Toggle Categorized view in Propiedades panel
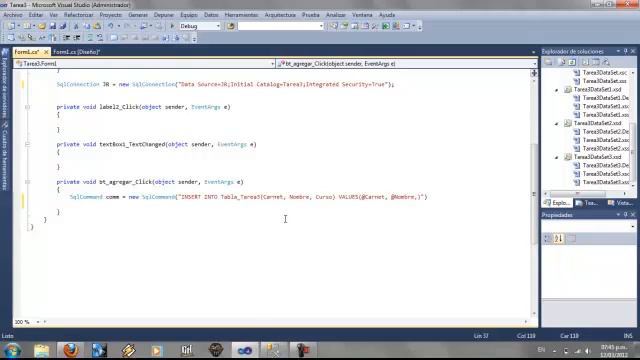 point(548,238)
